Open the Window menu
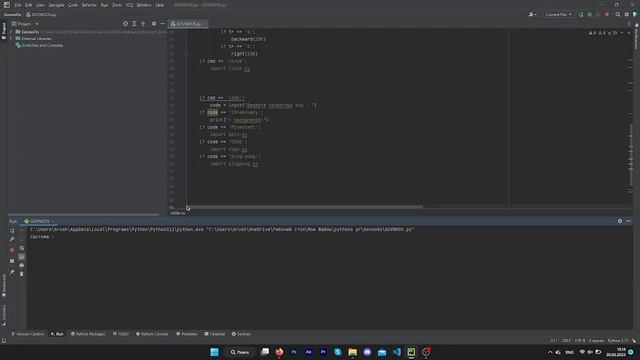640x360 pixels. [x=144, y=5]
